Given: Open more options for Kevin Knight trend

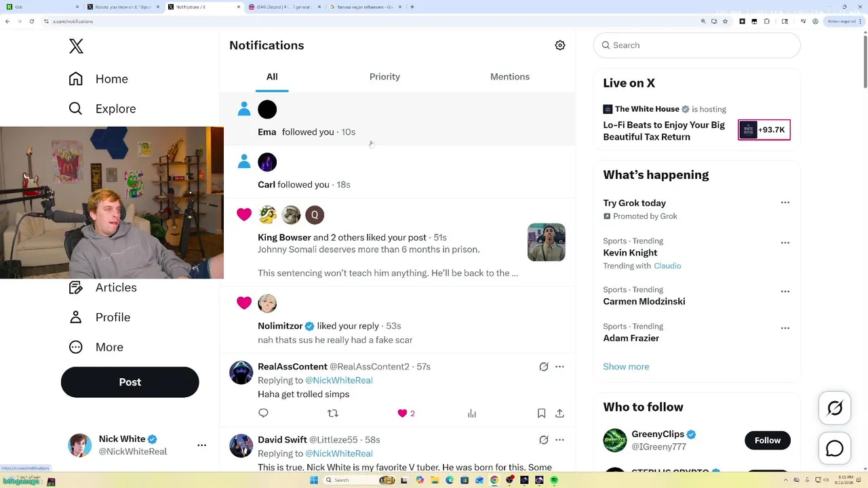Looking at the screenshot, I should tap(785, 243).
